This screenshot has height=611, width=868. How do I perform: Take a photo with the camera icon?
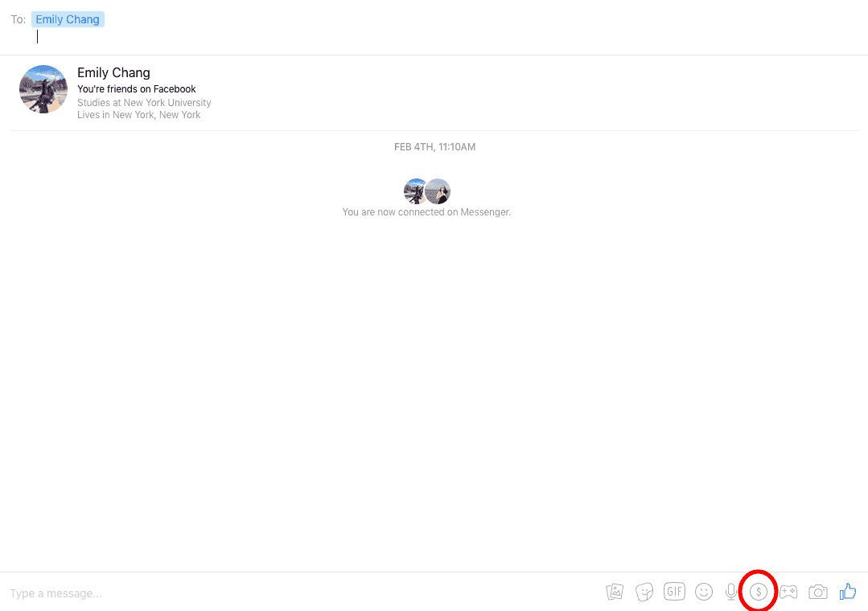click(818, 593)
